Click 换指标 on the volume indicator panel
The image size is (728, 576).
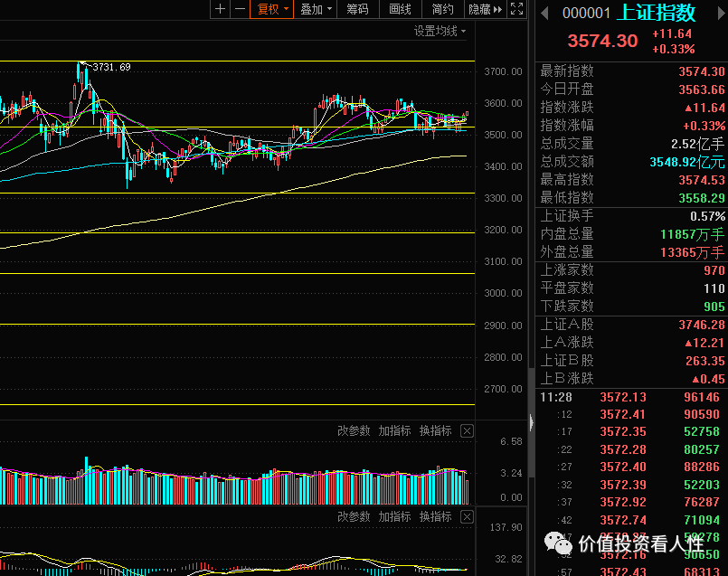(x=436, y=430)
